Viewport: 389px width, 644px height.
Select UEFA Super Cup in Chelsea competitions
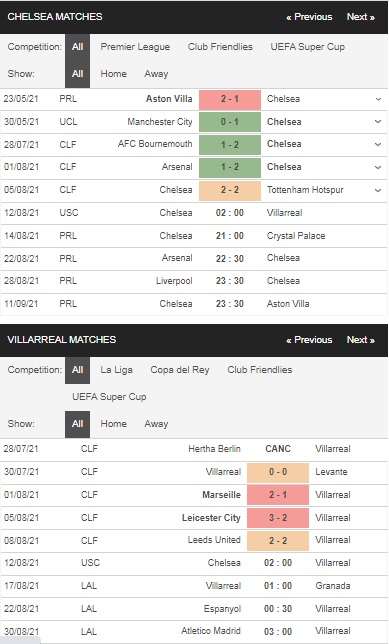tap(308, 47)
